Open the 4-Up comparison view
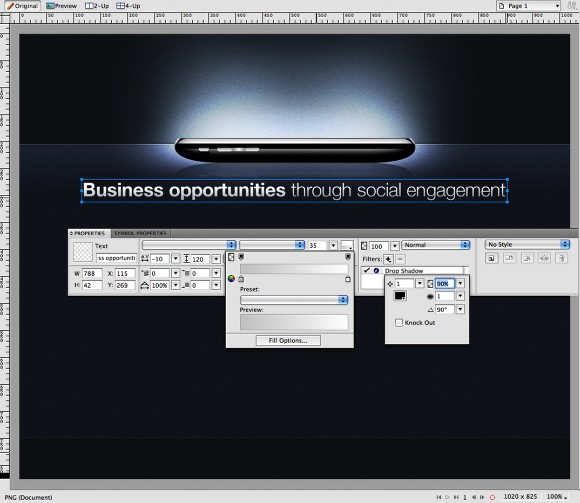The width and height of the screenshot is (580, 503). pos(128,6)
